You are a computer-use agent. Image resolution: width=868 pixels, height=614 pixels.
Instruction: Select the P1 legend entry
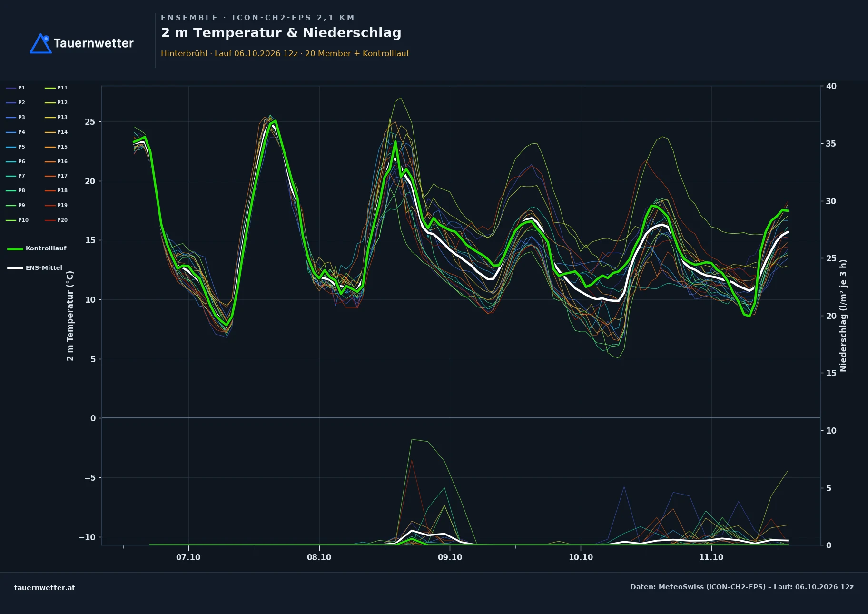point(16,88)
